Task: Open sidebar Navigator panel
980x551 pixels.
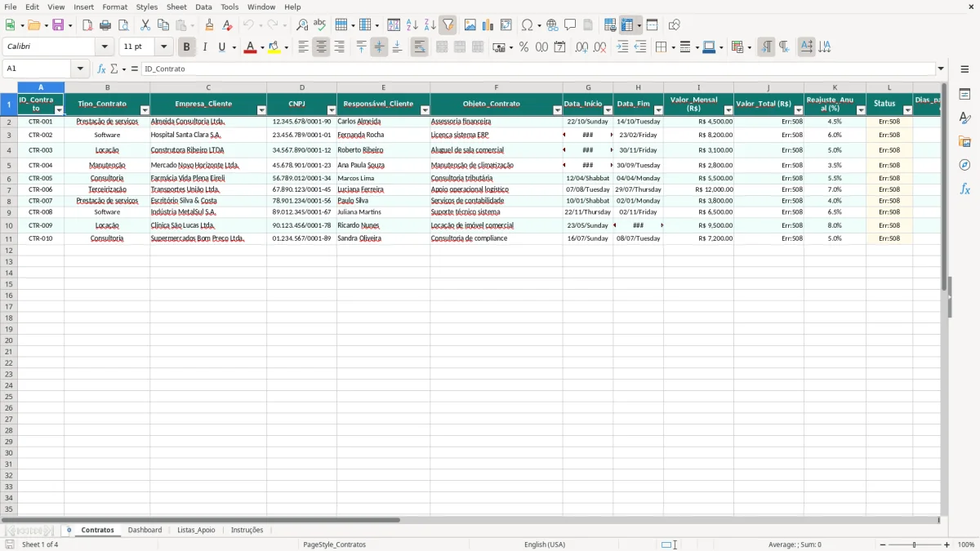Action: coord(964,165)
